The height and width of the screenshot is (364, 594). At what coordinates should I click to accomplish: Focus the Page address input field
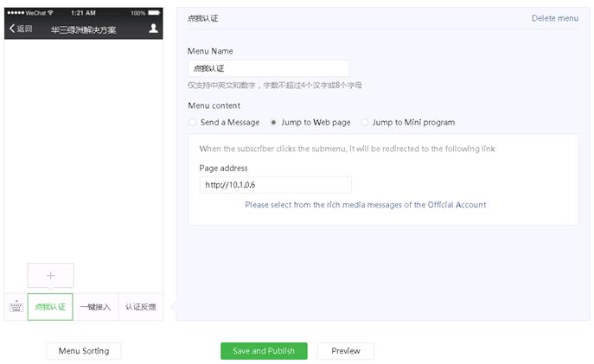(276, 185)
